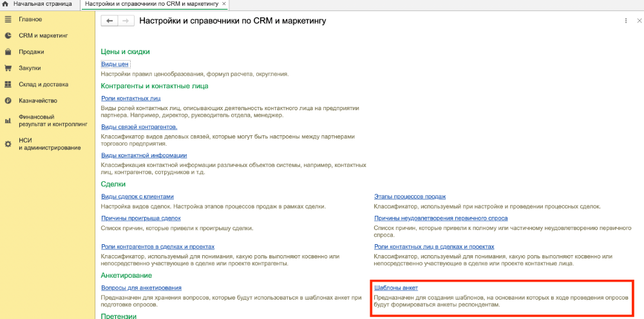Click the Анкетирование section heading

[x=126, y=275]
